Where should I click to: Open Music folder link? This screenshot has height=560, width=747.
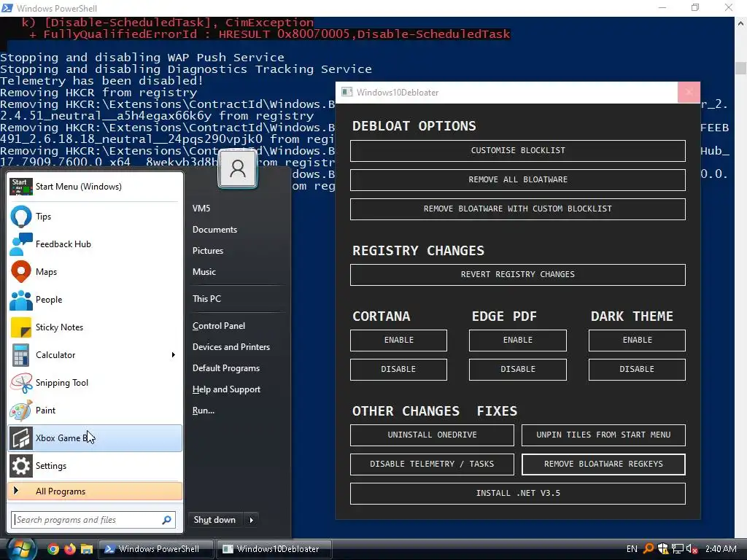pos(204,272)
